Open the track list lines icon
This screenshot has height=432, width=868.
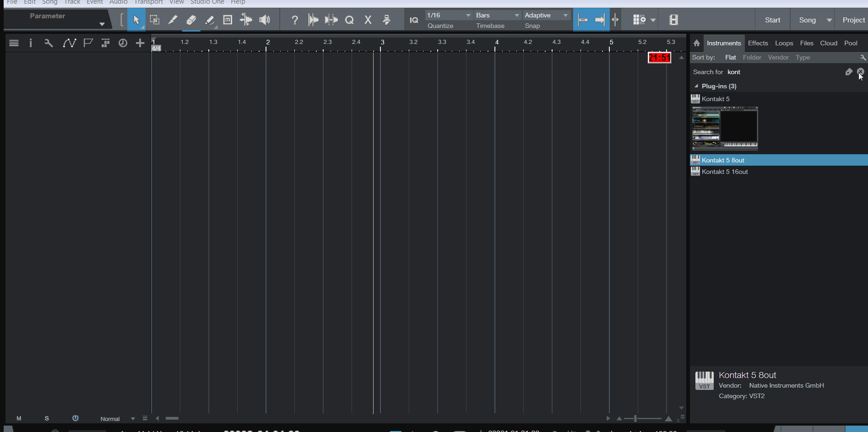click(14, 43)
